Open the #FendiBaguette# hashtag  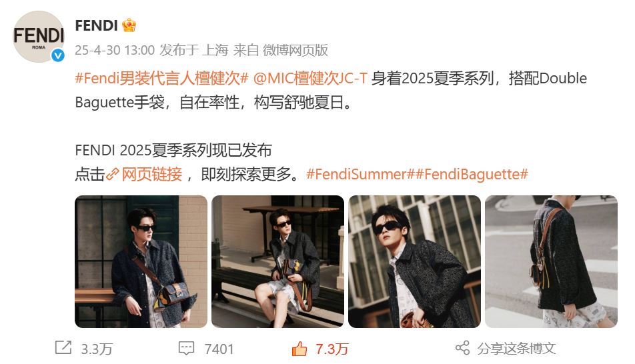click(x=472, y=175)
